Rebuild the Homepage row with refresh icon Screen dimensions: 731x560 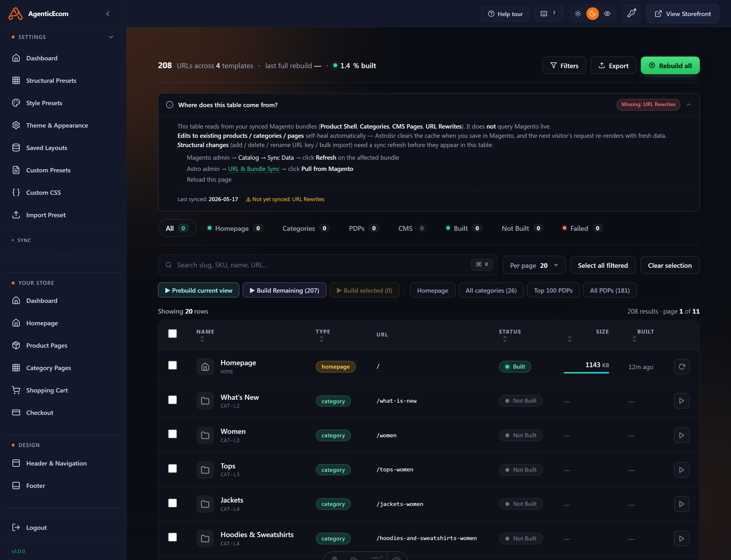click(682, 367)
